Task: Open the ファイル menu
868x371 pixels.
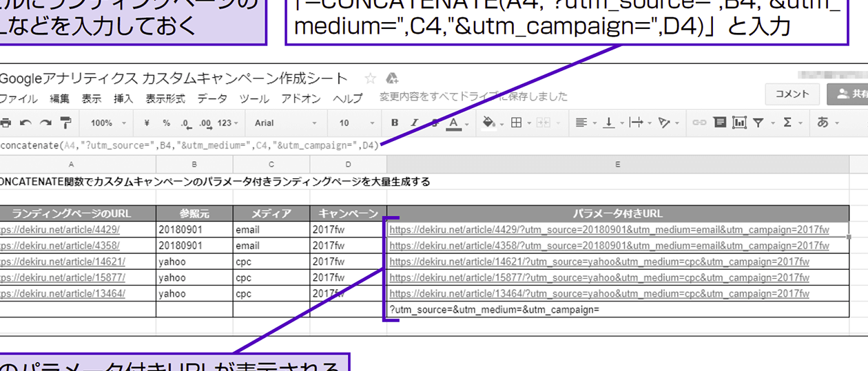Action: (x=19, y=98)
